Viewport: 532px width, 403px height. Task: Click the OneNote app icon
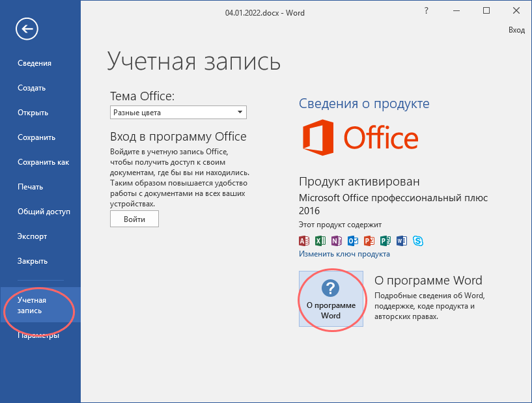coord(337,240)
